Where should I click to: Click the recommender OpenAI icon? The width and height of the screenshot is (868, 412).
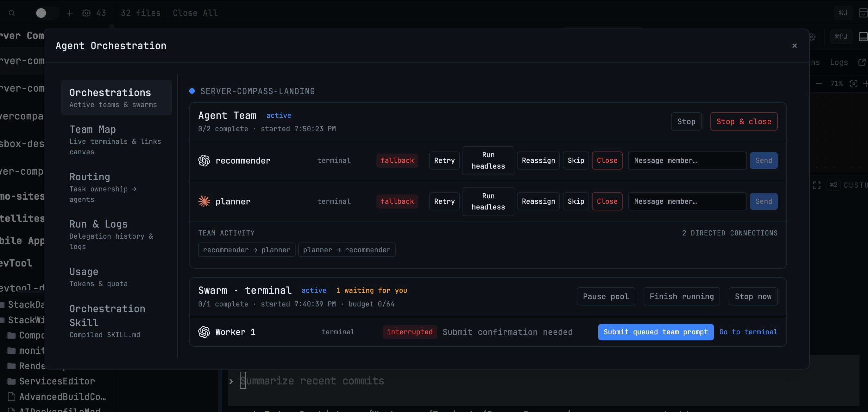point(204,161)
